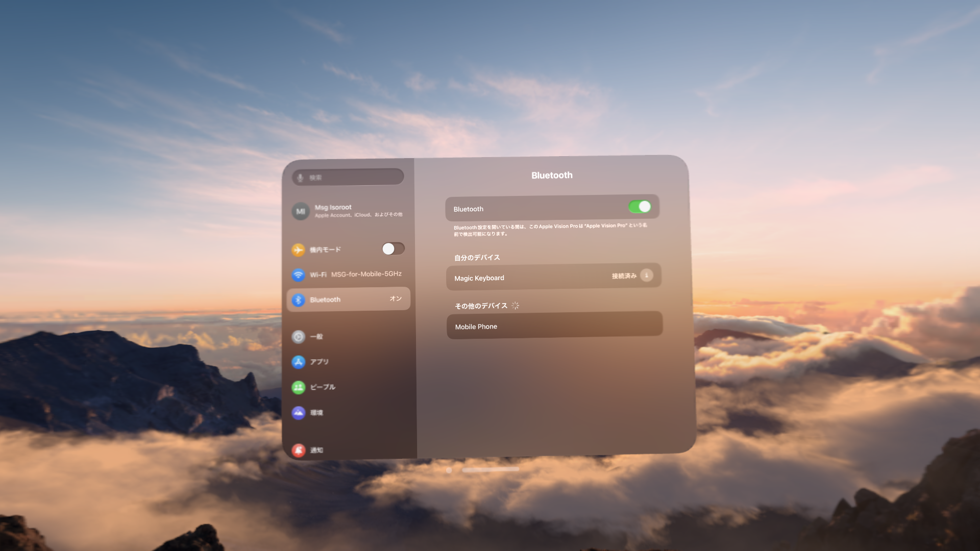Click the Notifications bell icon
The image size is (980, 551).
(x=299, y=450)
